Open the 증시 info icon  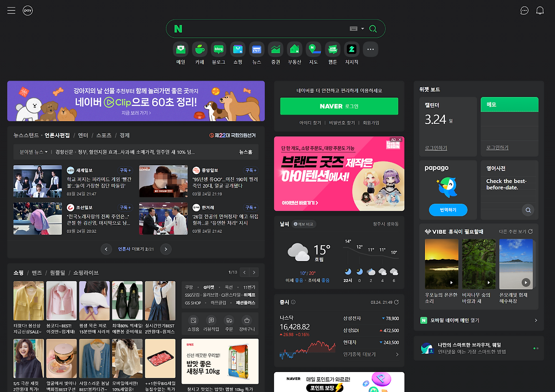pyautogui.click(x=294, y=302)
